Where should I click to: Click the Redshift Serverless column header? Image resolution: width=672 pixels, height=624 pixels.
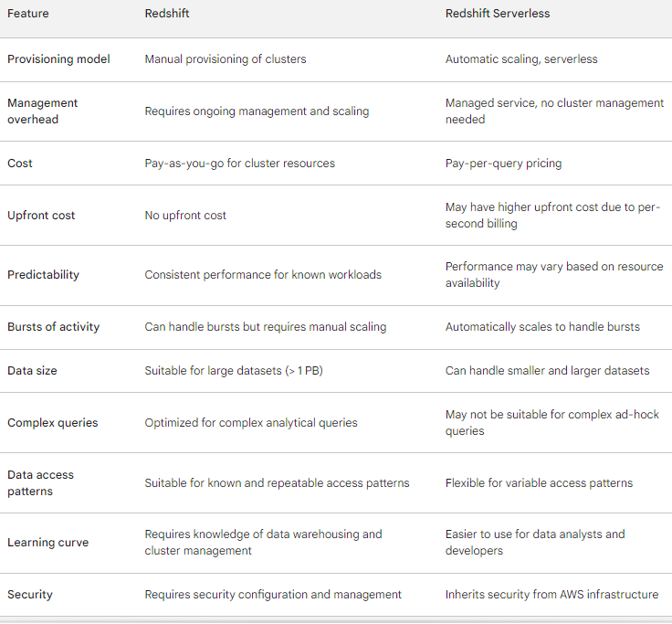click(x=497, y=14)
